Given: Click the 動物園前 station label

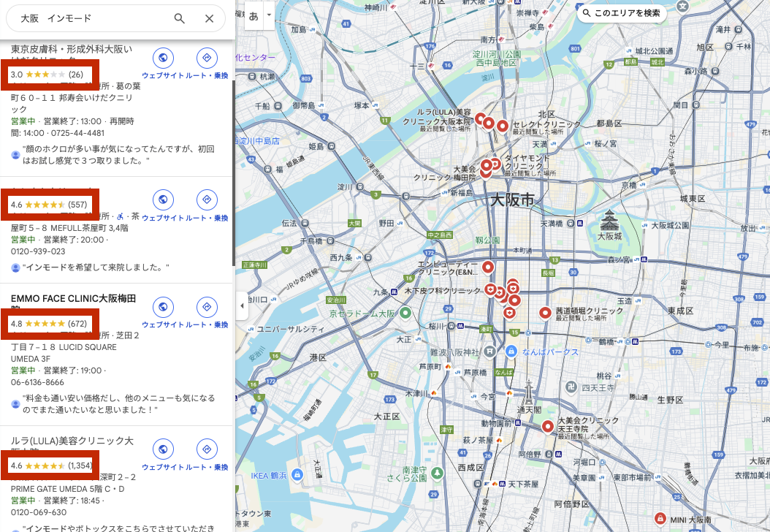Looking at the screenshot, I should 497,423.
